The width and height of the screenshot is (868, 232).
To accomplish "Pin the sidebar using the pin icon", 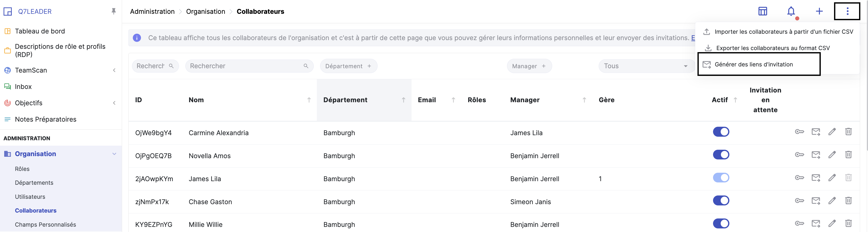I will [x=114, y=11].
